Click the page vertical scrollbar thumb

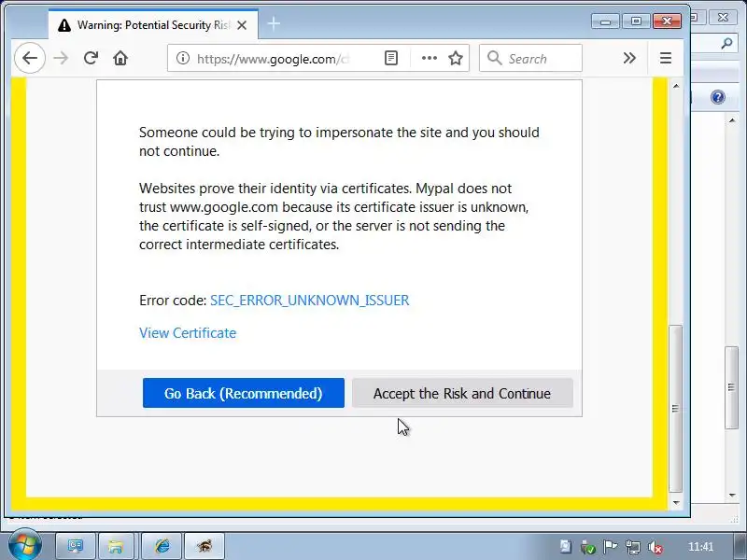(x=675, y=409)
